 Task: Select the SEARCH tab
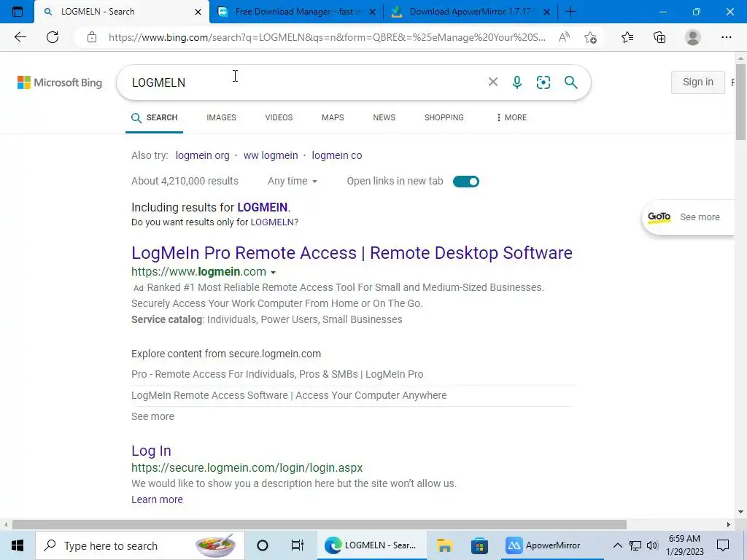pos(155,117)
